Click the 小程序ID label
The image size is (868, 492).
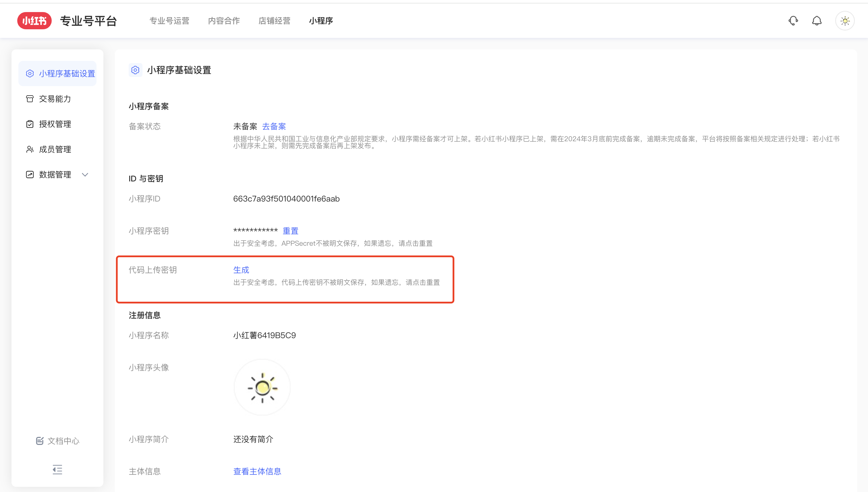[144, 199]
